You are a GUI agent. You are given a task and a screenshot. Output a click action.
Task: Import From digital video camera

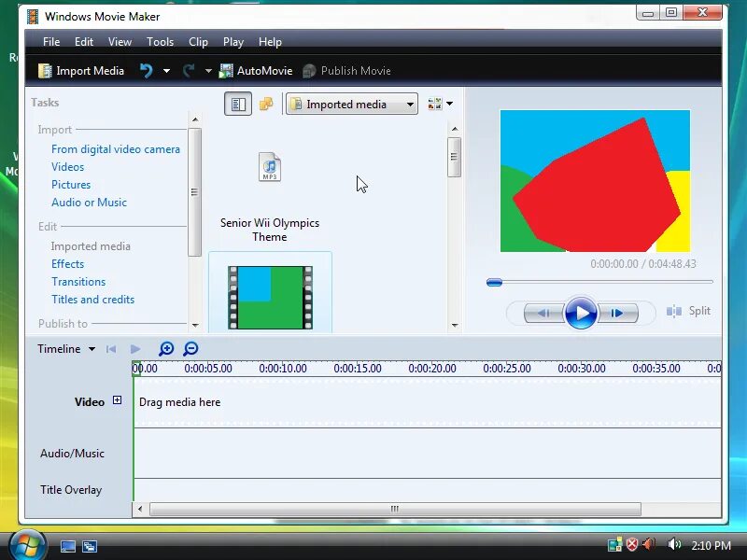116,149
